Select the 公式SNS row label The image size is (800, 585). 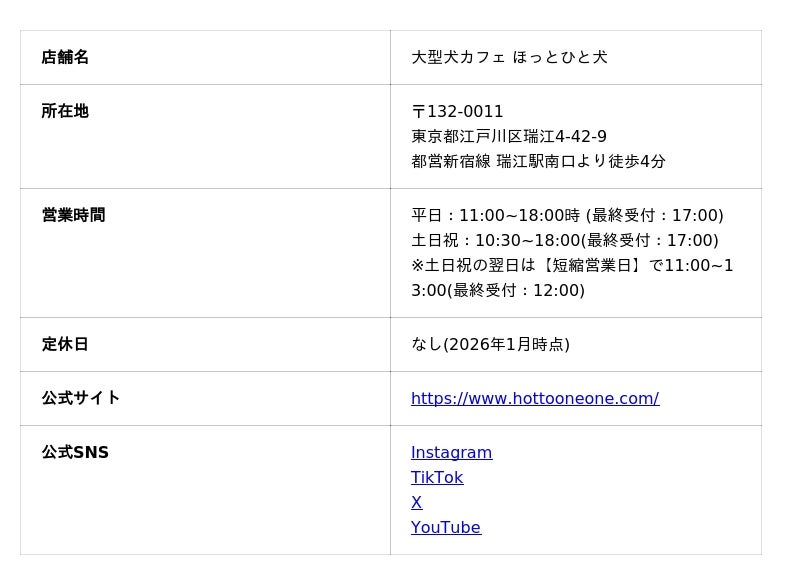75,453
